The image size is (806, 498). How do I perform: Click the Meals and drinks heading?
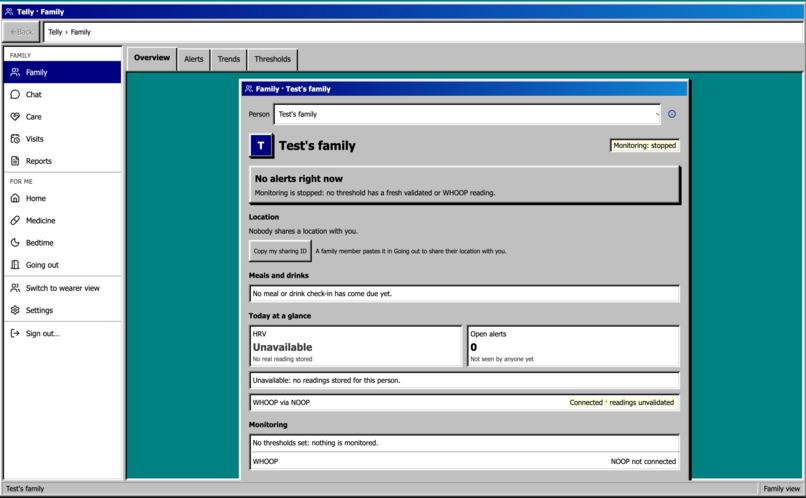279,275
